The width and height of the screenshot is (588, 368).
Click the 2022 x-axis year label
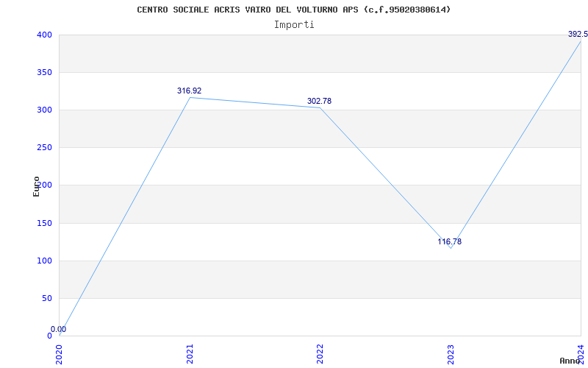(320, 354)
